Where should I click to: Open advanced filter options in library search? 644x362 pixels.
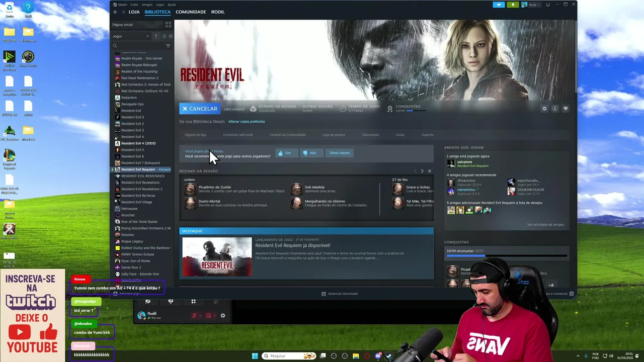(168, 46)
